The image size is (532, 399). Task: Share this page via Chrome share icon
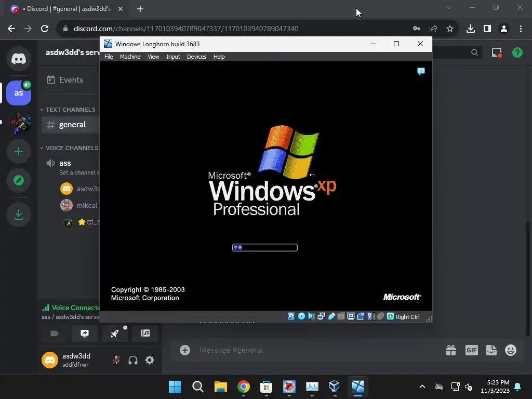[x=433, y=29]
